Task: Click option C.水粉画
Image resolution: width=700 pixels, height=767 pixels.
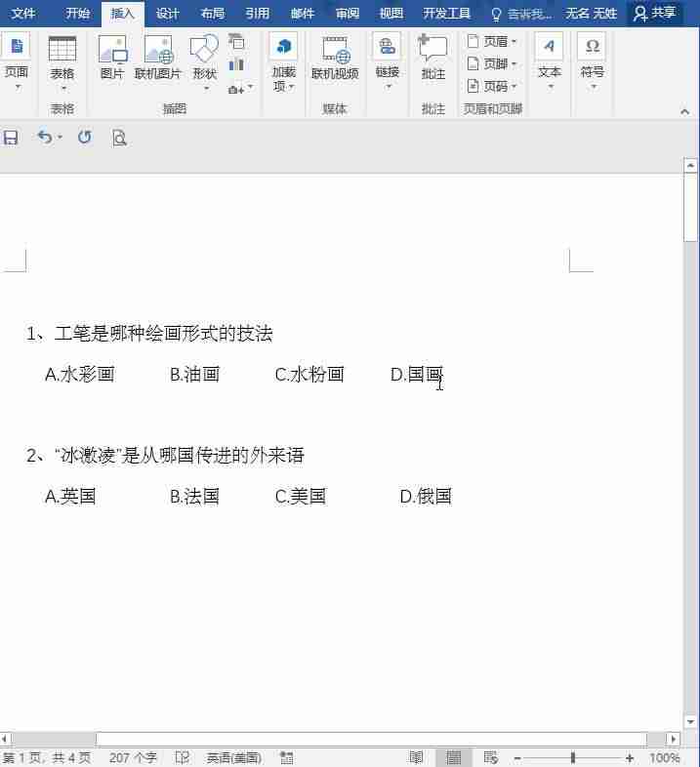Action: click(309, 374)
